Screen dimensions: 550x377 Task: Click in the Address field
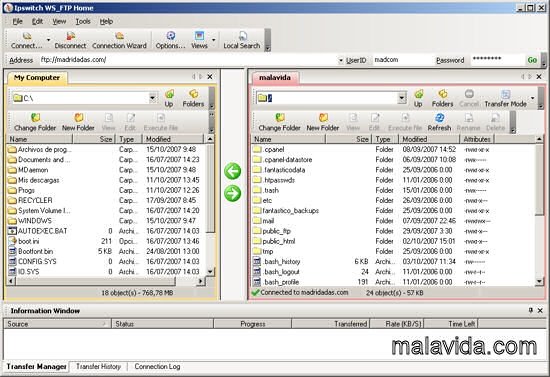point(187,60)
